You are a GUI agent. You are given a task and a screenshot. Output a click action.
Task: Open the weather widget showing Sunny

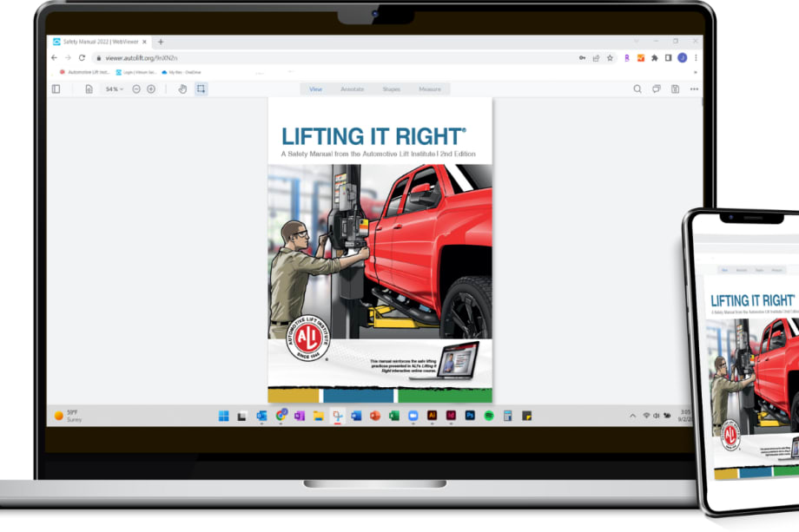68,416
